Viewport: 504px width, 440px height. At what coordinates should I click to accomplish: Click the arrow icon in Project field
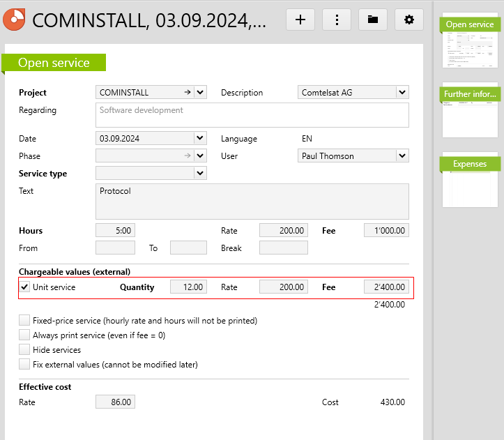pyautogui.click(x=187, y=92)
